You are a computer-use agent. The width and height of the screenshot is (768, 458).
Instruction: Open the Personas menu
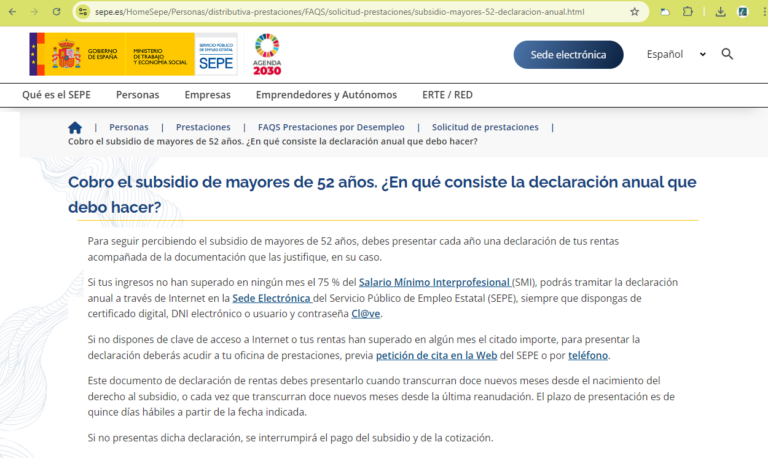click(138, 95)
